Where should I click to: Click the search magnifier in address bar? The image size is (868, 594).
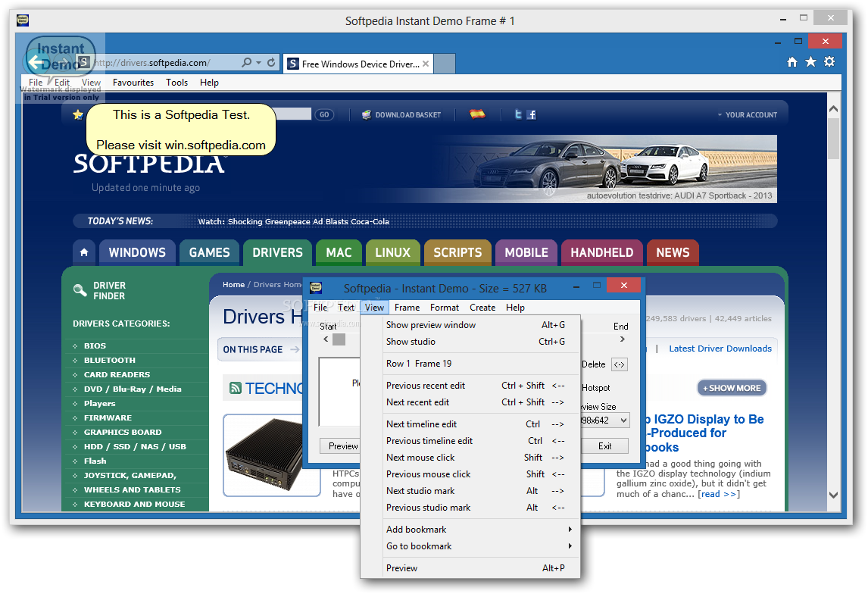246,63
